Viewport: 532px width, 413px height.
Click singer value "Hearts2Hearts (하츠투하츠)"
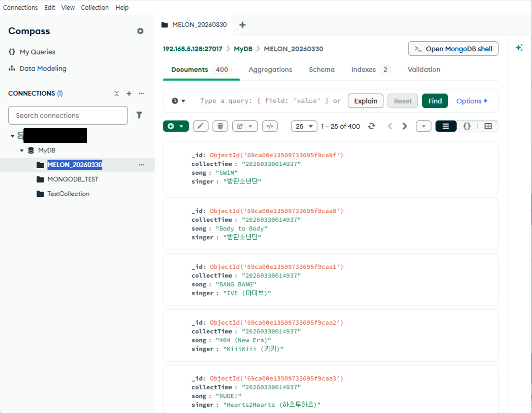272,405
